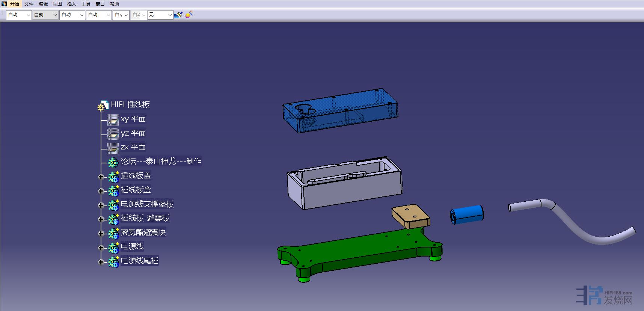Open the 工具 menu
This screenshot has height=311, width=644.
(86, 4)
